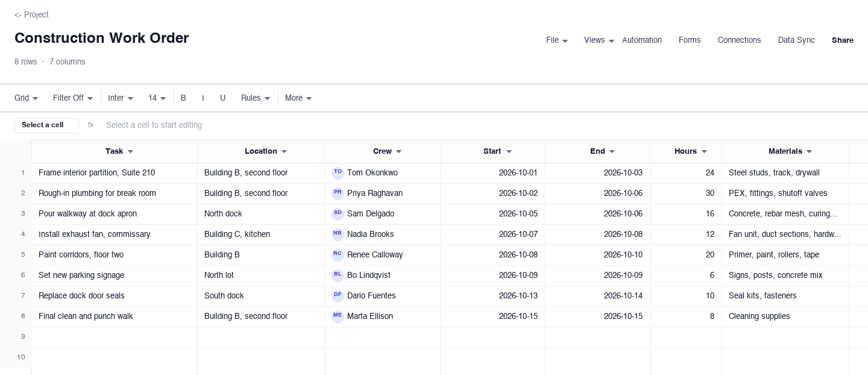Screen dimensions: 868x375
Task: Select Hours cell '24'
Action: (686, 174)
